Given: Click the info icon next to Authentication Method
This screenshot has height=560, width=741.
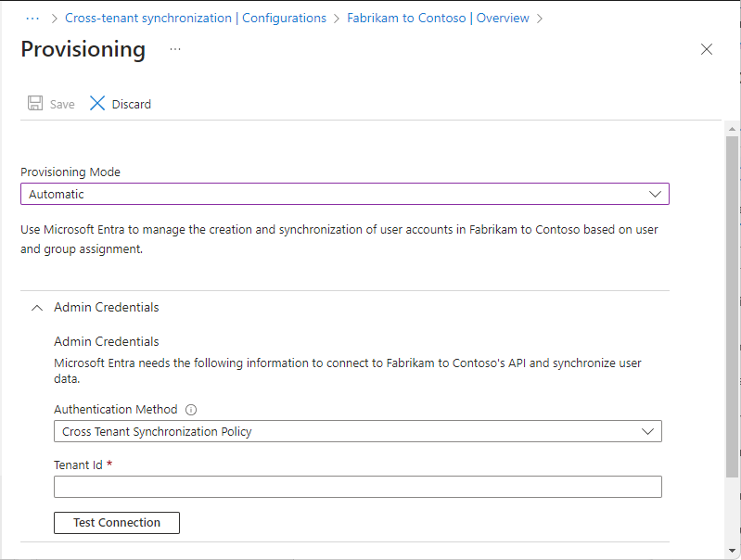Looking at the screenshot, I should click(x=191, y=410).
